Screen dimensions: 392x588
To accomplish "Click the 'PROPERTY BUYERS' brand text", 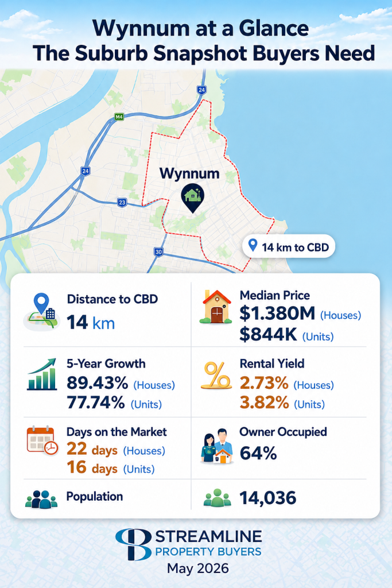I will [x=208, y=552].
